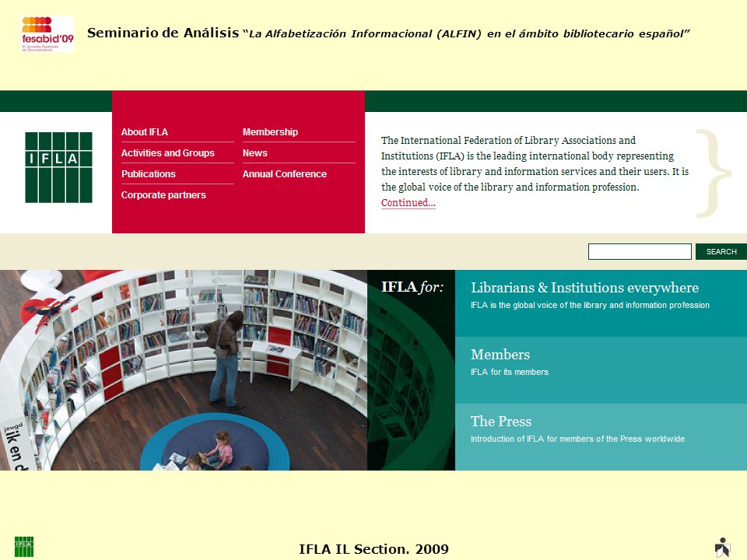Viewport: 747px width, 560px height.
Task: Open Activities and Groups menu item
Action: tap(168, 153)
